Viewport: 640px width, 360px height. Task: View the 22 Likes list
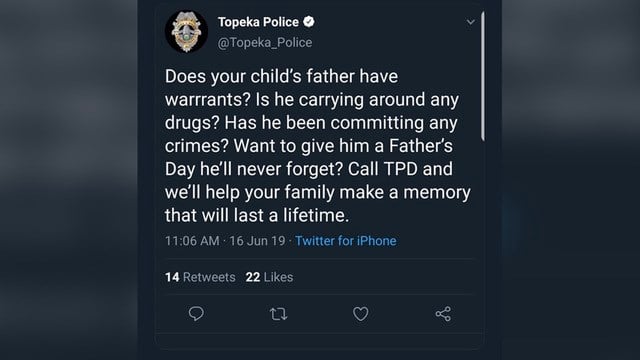pos(269,277)
